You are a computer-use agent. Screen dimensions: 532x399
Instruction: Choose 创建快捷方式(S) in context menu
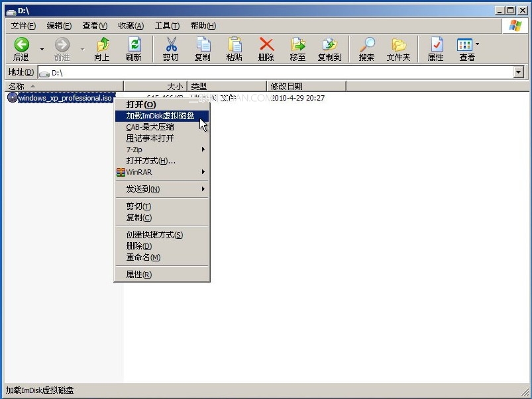coord(162,235)
